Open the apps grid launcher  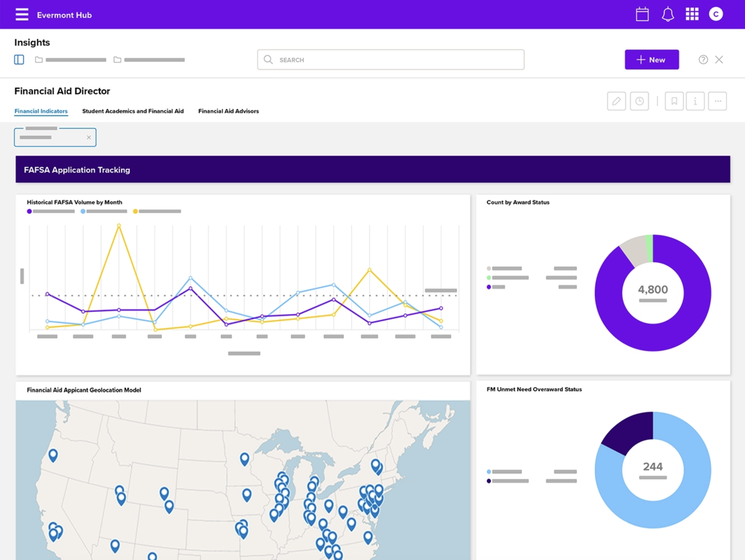692,14
